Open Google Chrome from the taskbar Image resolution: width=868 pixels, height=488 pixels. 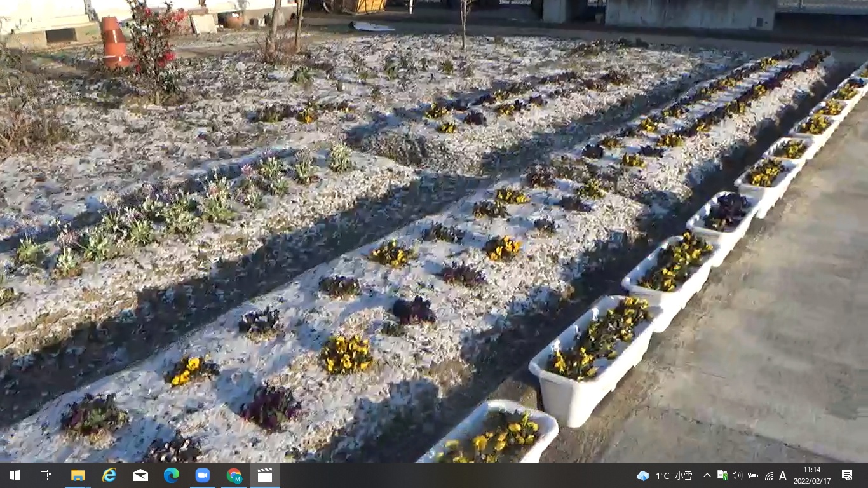click(x=234, y=475)
